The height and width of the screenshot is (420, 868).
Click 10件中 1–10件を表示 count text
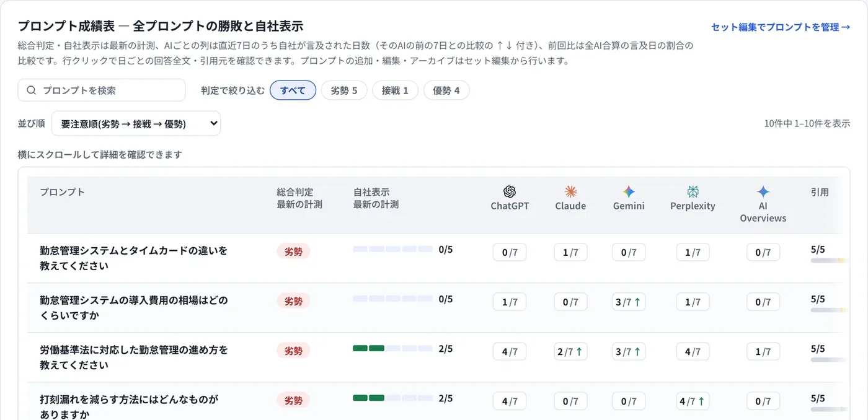click(x=807, y=123)
